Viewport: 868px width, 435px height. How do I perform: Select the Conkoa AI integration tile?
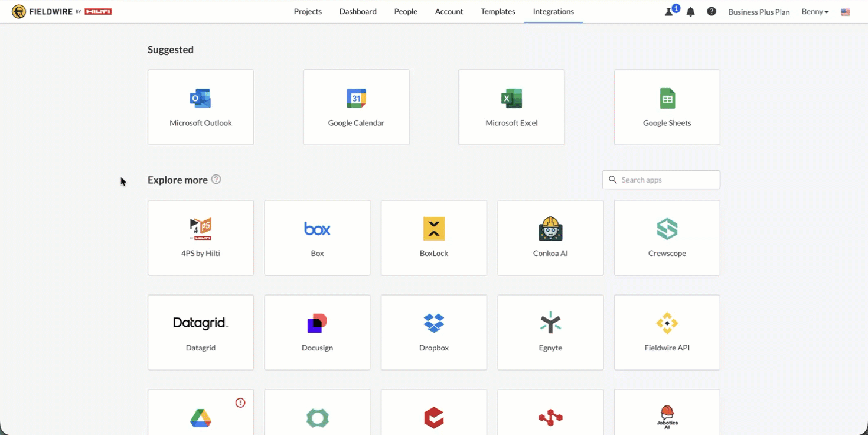point(550,238)
